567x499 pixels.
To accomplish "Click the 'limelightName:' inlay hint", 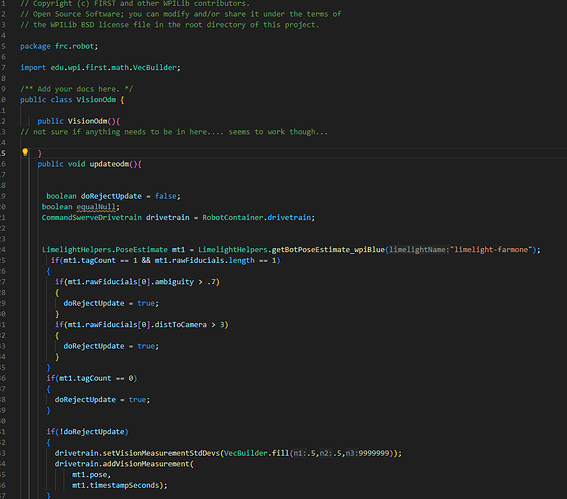I will pyautogui.click(x=419, y=250).
